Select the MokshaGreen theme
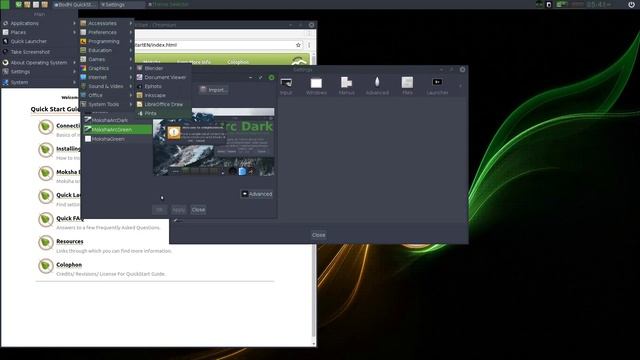Image resolution: width=640 pixels, height=360 pixels. (117, 139)
